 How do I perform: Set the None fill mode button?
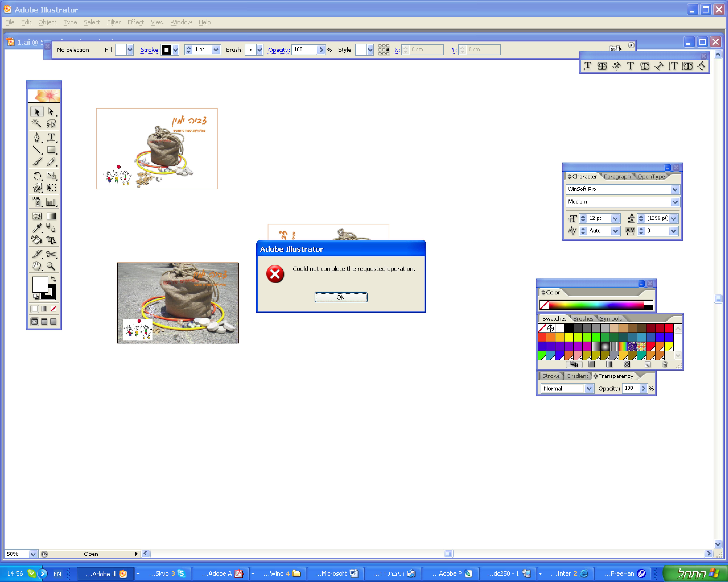click(53, 309)
